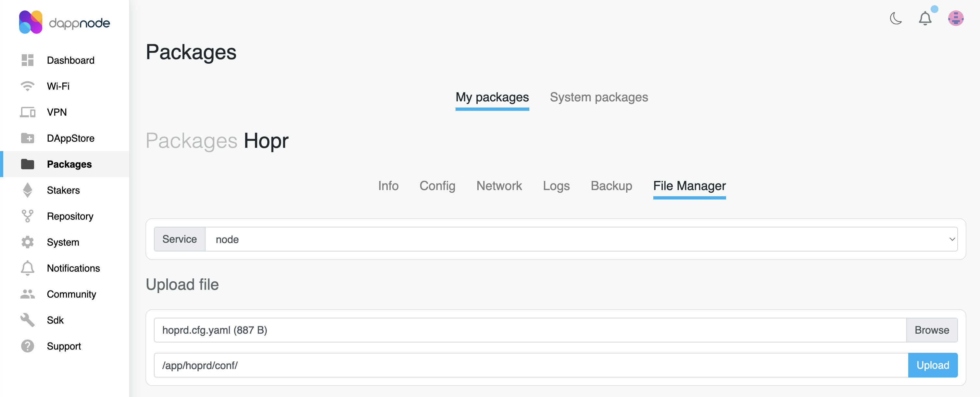Click the Stakers ethereum icon
980x397 pixels.
click(x=27, y=190)
